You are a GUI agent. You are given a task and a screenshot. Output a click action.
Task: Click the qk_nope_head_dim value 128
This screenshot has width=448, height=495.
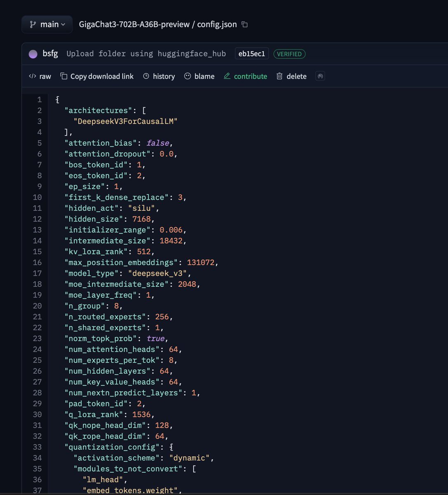pyautogui.click(x=162, y=425)
